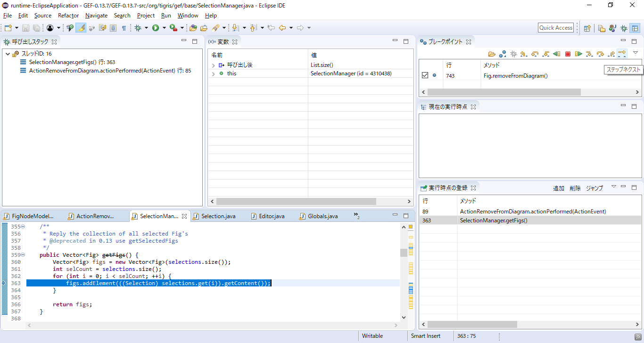
Task: Click the gray bug icon in breakpoint panel toolbar
Action: [x=513, y=54]
